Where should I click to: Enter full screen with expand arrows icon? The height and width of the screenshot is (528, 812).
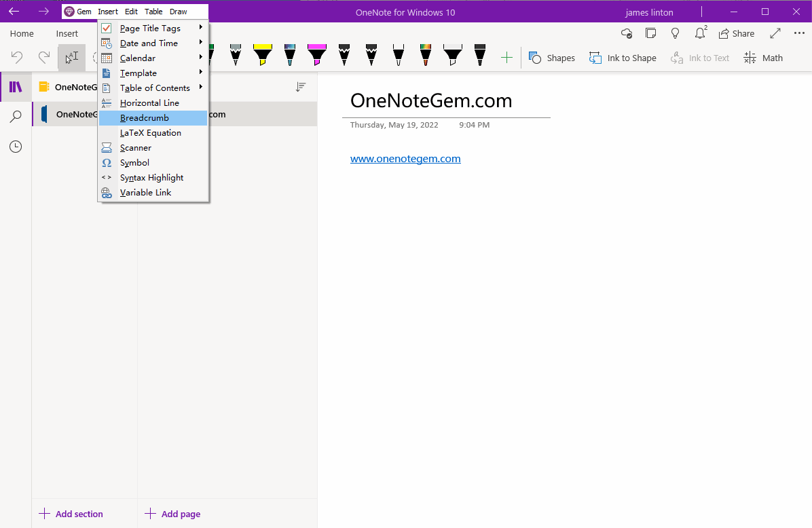coord(775,34)
